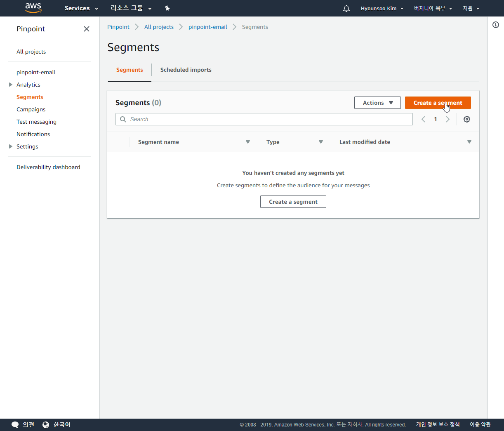Open the info panel icon on the right edge
Image resolution: width=504 pixels, height=431 pixels.
[496, 25]
